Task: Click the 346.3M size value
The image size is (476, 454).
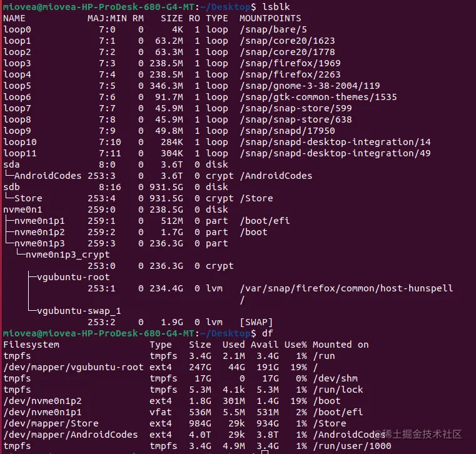Action: pos(166,86)
